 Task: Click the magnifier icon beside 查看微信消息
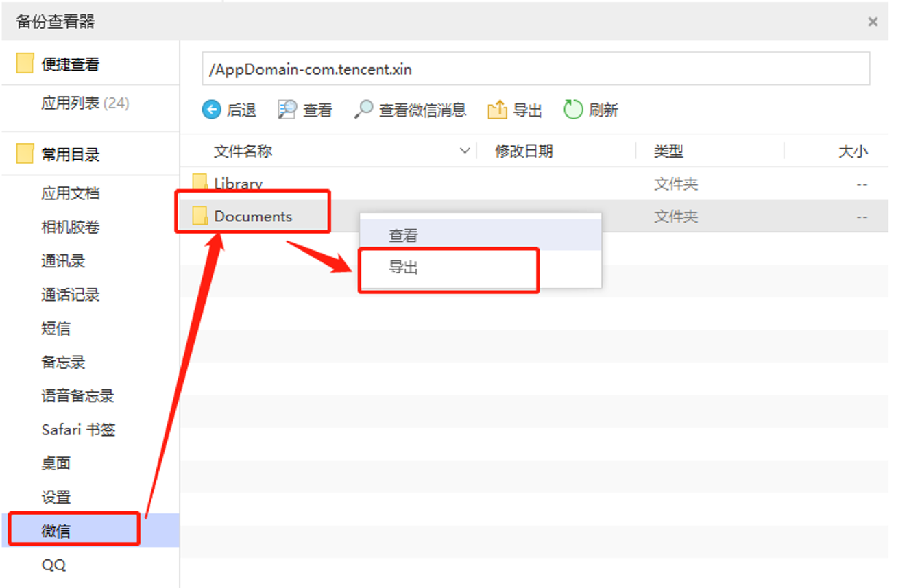[363, 110]
